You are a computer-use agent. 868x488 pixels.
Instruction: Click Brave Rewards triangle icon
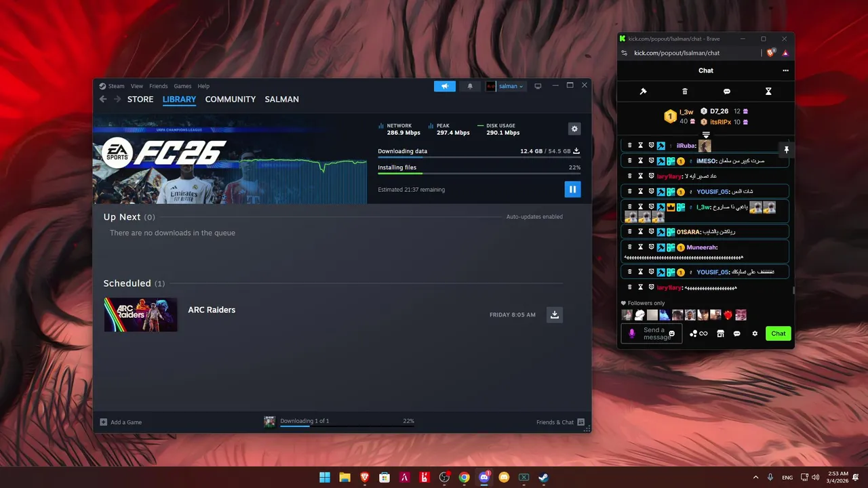click(785, 53)
